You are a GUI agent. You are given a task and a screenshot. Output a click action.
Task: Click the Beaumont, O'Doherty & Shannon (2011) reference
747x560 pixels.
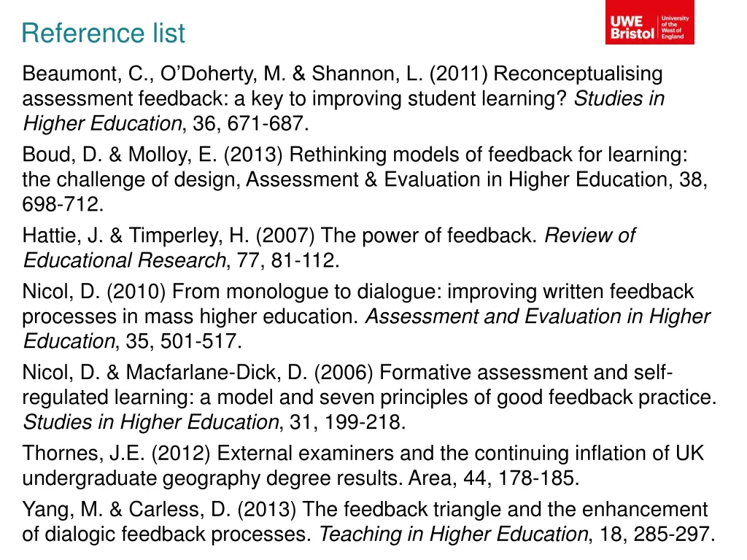(343, 98)
